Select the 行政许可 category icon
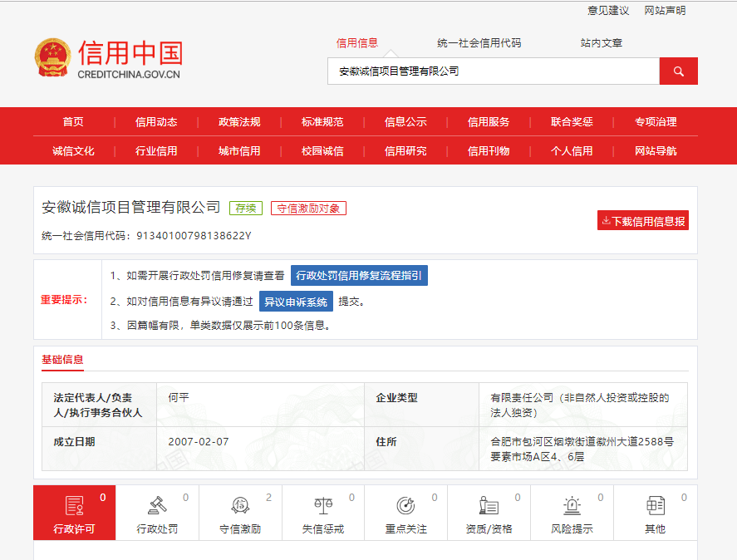 (x=75, y=505)
